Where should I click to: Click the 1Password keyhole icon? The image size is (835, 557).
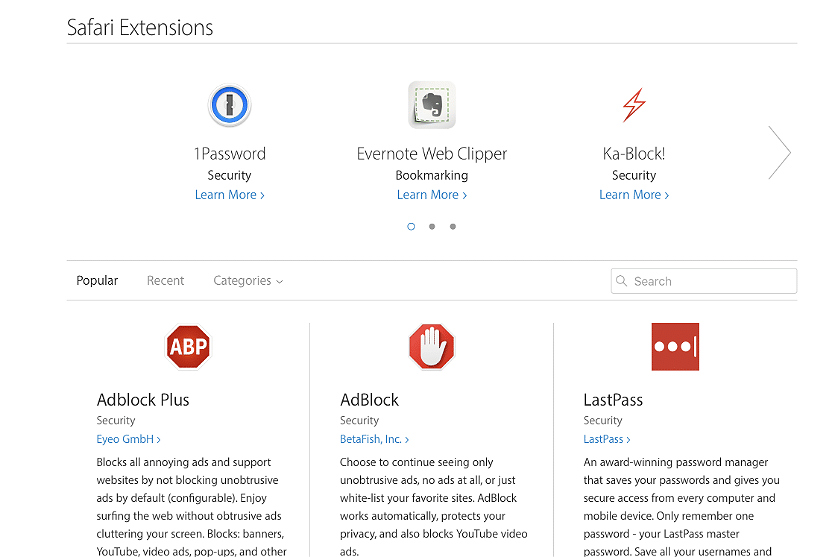tap(230, 105)
